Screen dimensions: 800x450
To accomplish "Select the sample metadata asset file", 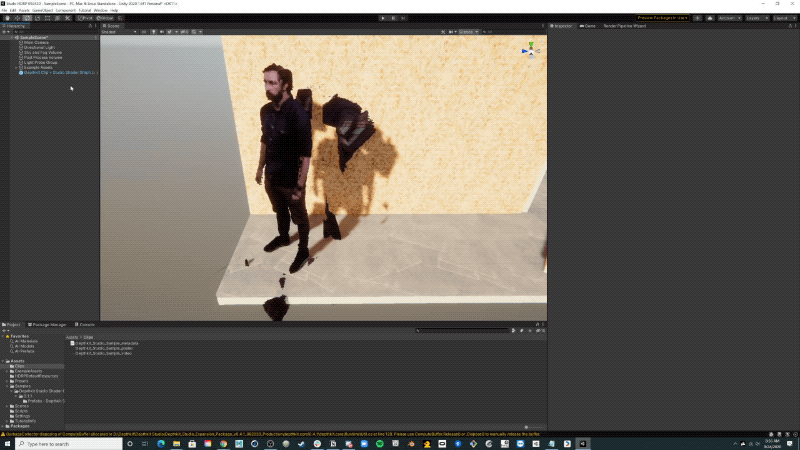I will [107, 343].
